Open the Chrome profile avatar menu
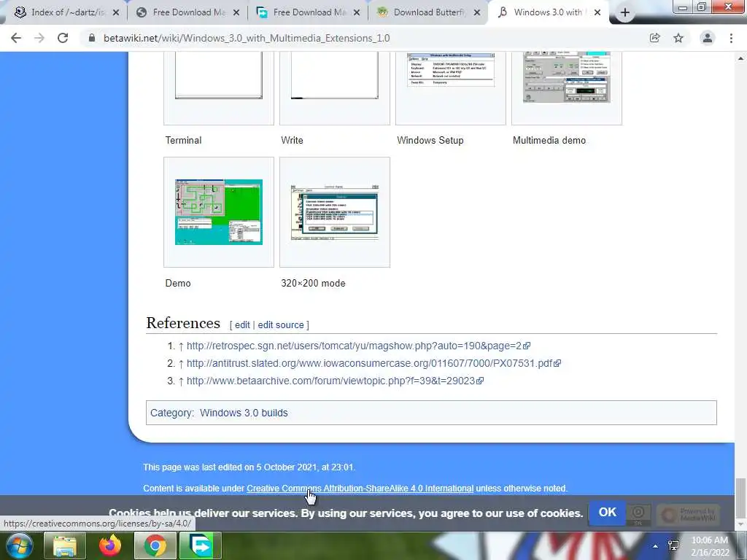The width and height of the screenshot is (747, 560). (x=708, y=38)
